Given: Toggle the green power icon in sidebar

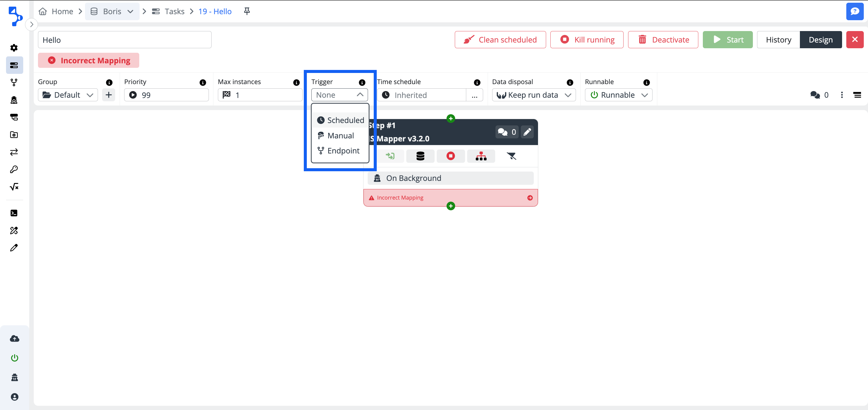Looking at the screenshot, I should [x=14, y=358].
